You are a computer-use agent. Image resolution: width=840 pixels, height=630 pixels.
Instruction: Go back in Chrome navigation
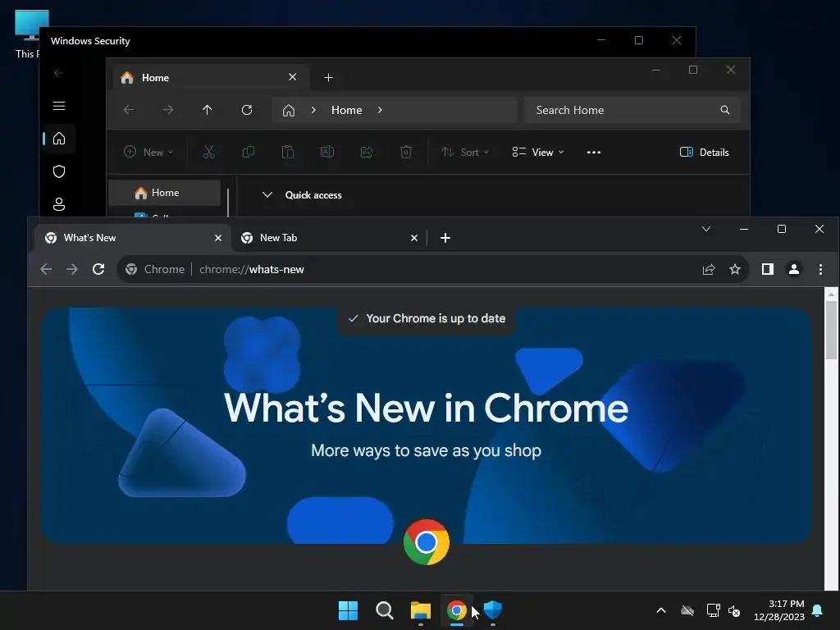pyautogui.click(x=46, y=269)
